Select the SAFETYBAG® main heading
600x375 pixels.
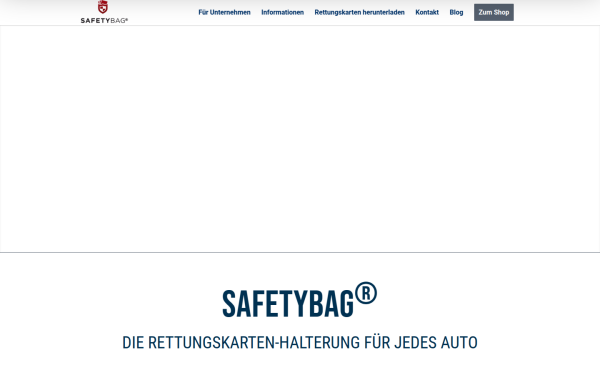click(300, 300)
